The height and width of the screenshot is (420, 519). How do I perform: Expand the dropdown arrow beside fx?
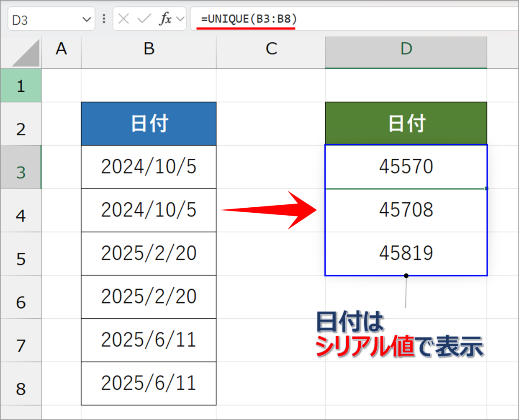(x=180, y=19)
